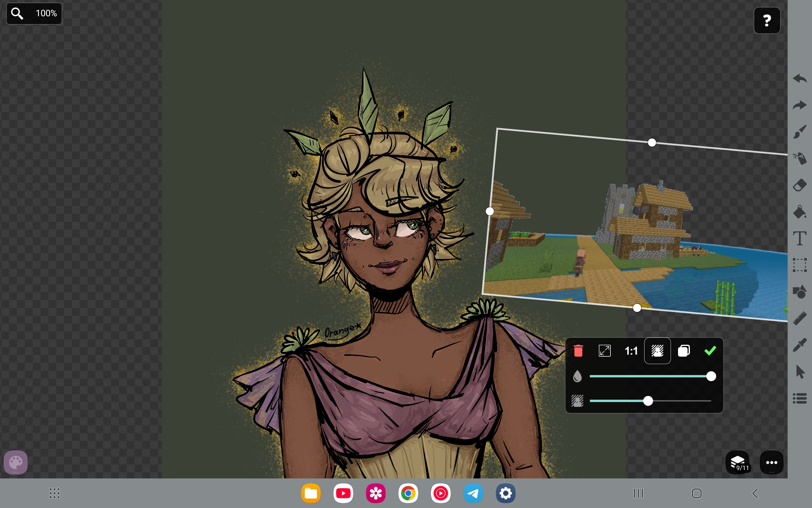812x508 pixels.
Task: Select the Pointer cursor tool
Action: (x=800, y=372)
